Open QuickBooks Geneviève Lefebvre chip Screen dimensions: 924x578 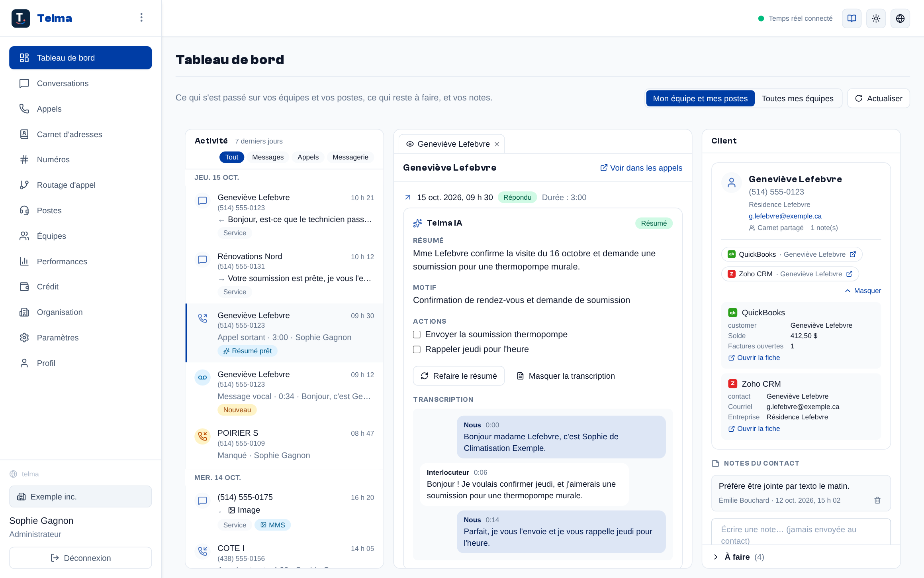[792, 254]
